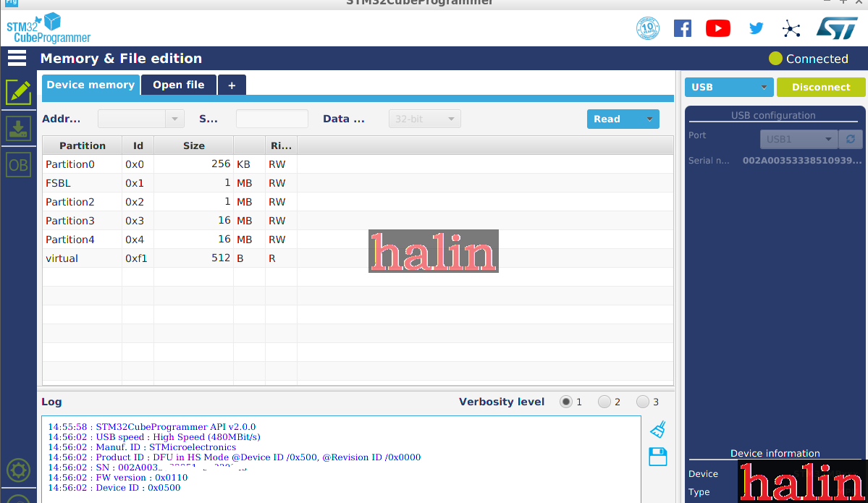Set verbosity level to 1
The width and height of the screenshot is (868, 503).
coord(566,402)
